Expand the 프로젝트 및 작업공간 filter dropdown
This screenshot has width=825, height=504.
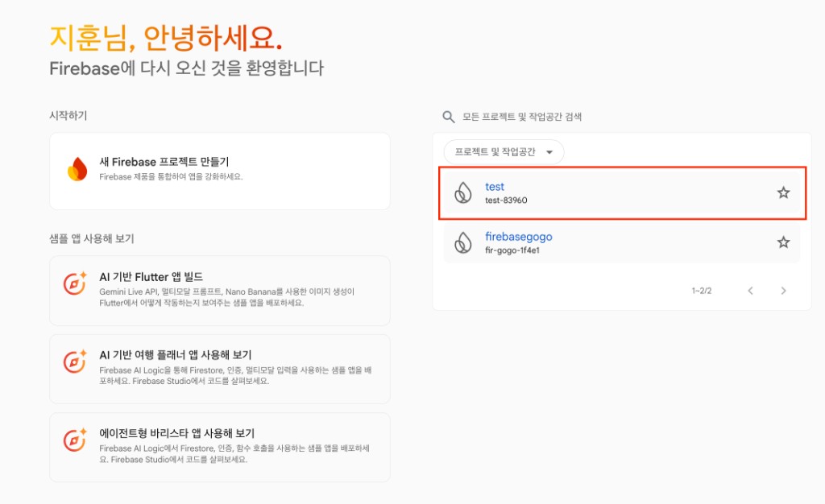pyautogui.click(x=504, y=152)
